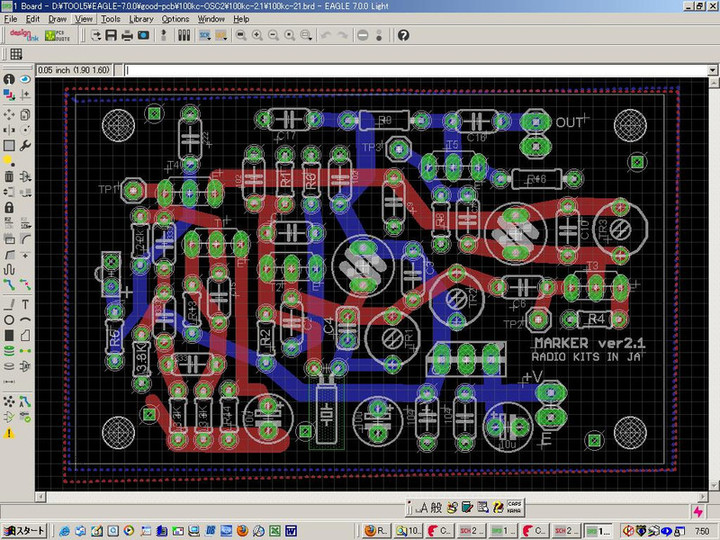Viewport: 720px width, 540px height.
Task: Open the Grid settings icon
Action: point(16,54)
